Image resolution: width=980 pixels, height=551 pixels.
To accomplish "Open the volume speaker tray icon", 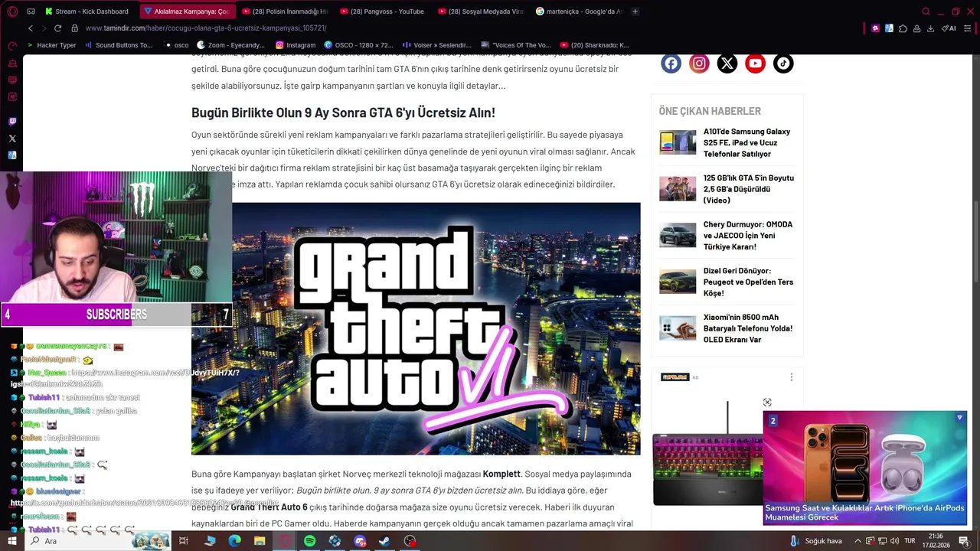I will [x=894, y=541].
